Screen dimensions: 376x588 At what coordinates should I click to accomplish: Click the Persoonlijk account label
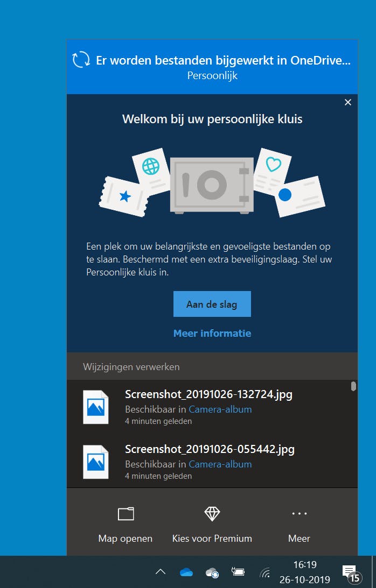(212, 75)
